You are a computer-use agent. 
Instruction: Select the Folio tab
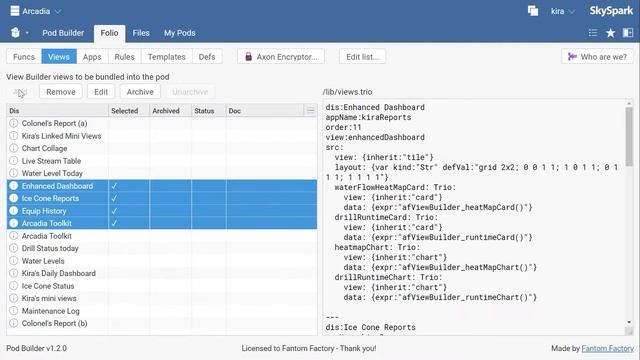(x=109, y=33)
